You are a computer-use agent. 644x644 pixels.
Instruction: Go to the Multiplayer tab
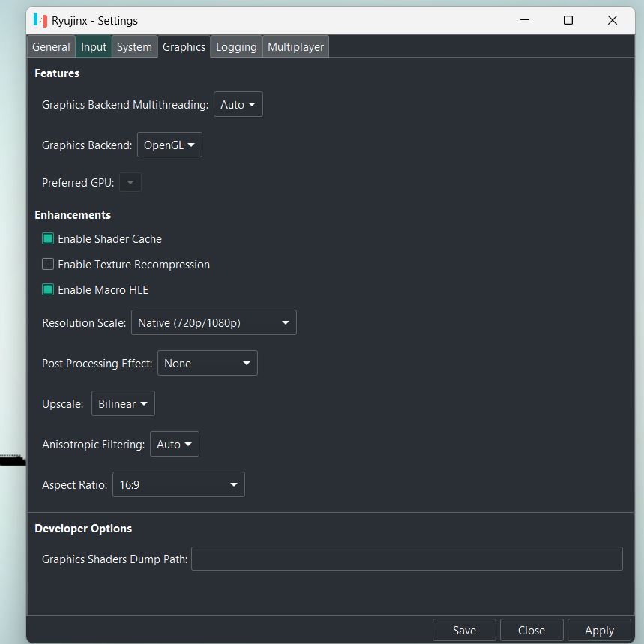295,47
